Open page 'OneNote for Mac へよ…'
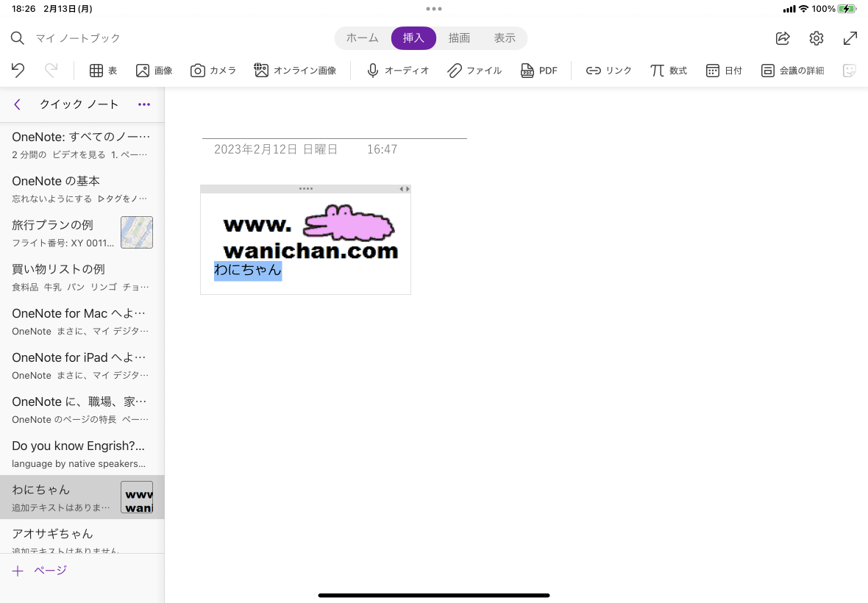This screenshot has width=868, height=603. pyautogui.click(x=82, y=321)
